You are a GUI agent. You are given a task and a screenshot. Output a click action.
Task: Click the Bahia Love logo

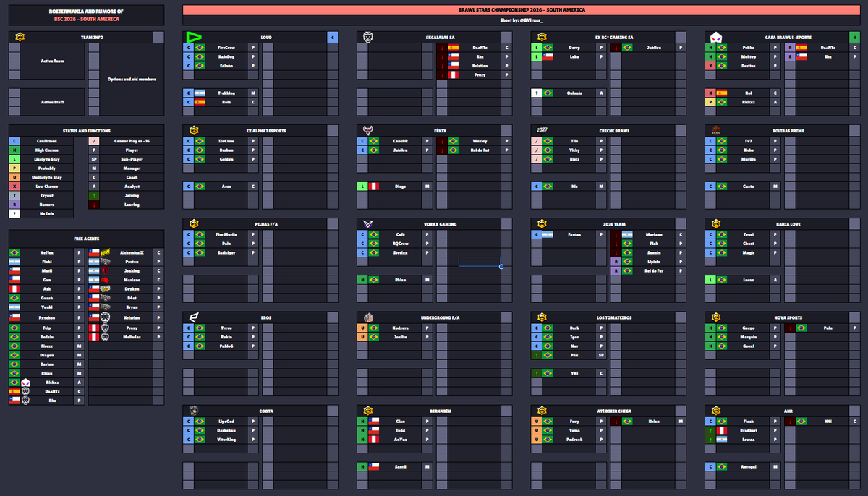tap(715, 223)
